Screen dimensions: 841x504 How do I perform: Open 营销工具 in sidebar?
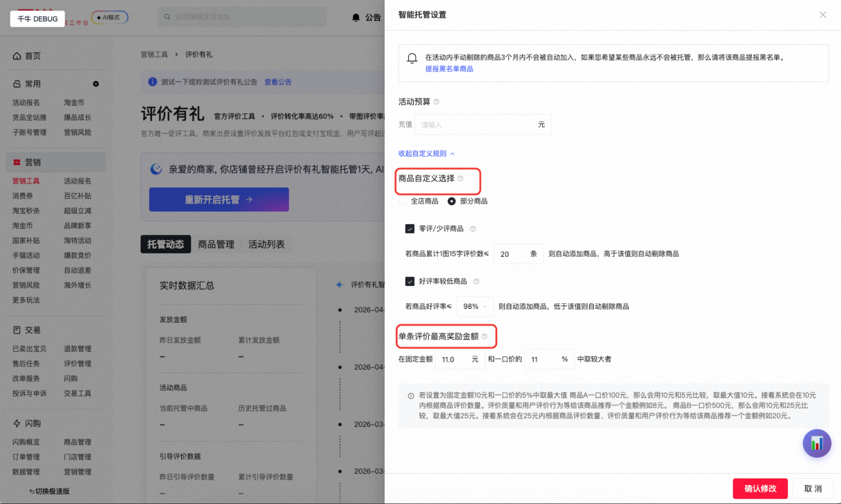(x=26, y=181)
